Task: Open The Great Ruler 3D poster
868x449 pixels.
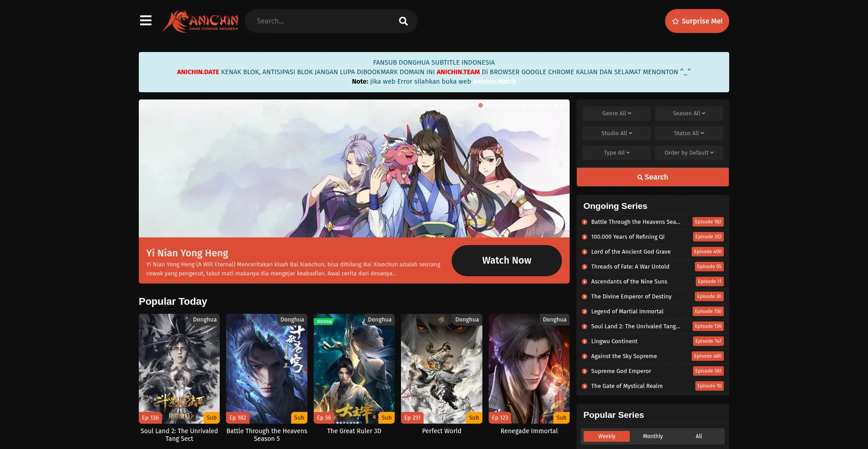Action: 354,369
